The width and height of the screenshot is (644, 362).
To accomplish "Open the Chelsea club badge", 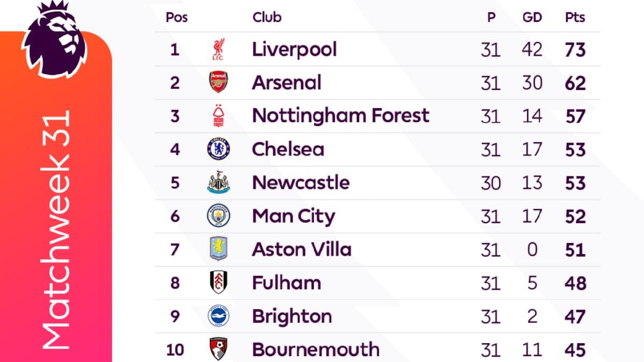I will [x=218, y=149].
